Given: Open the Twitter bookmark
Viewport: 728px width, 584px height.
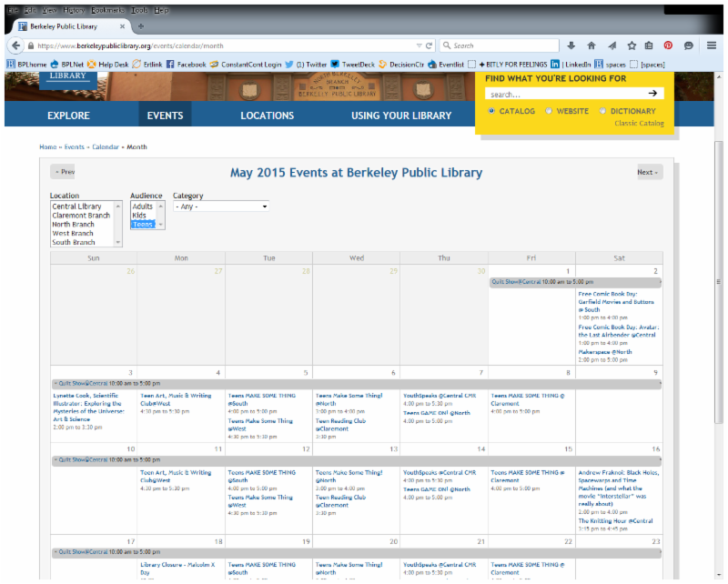Looking at the screenshot, I should click(x=306, y=65).
